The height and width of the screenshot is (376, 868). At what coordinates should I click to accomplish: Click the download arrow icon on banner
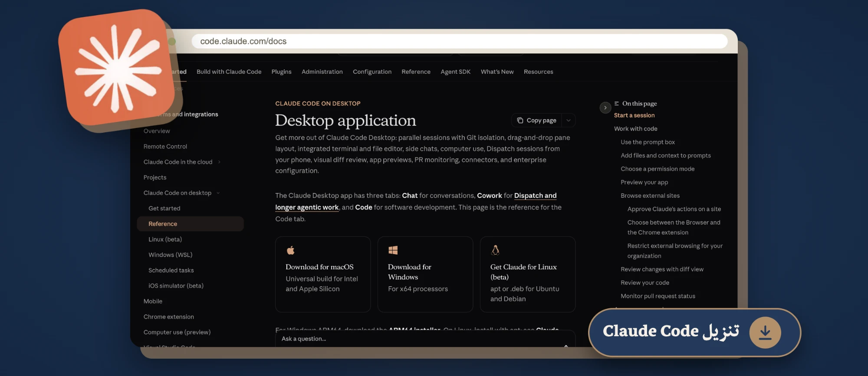click(x=765, y=332)
